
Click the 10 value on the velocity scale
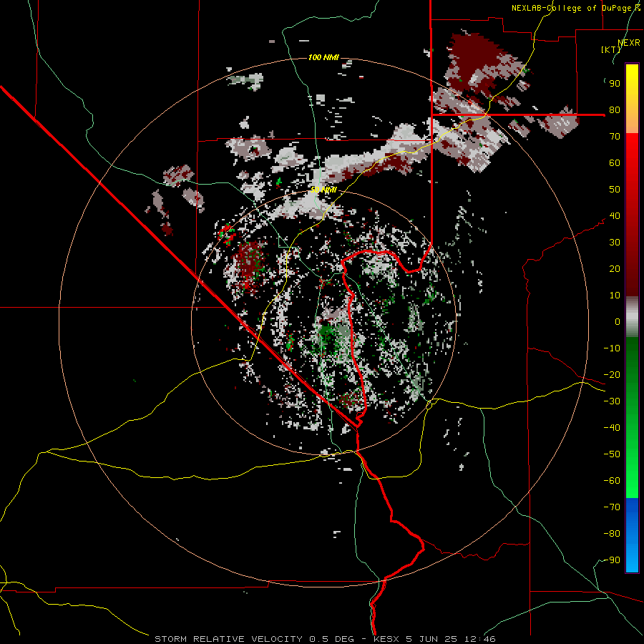click(615, 296)
